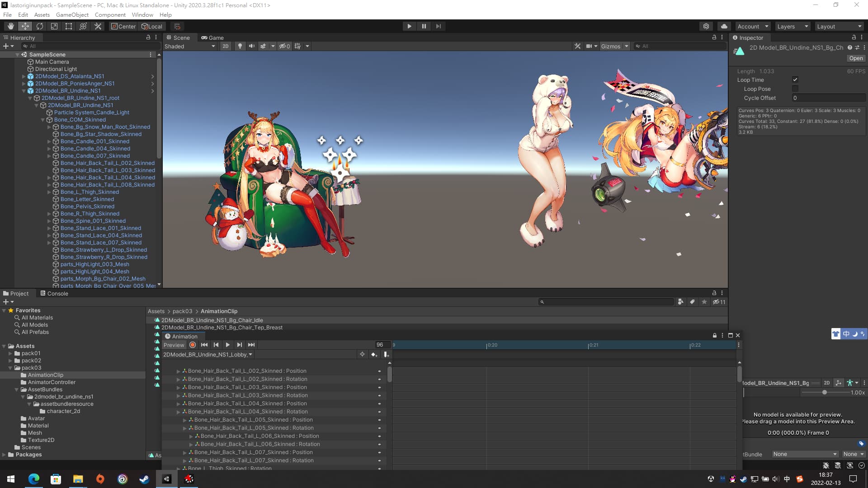This screenshot has width=868, height=488.
Task: Open the Component menu
Action: point(110,14)
